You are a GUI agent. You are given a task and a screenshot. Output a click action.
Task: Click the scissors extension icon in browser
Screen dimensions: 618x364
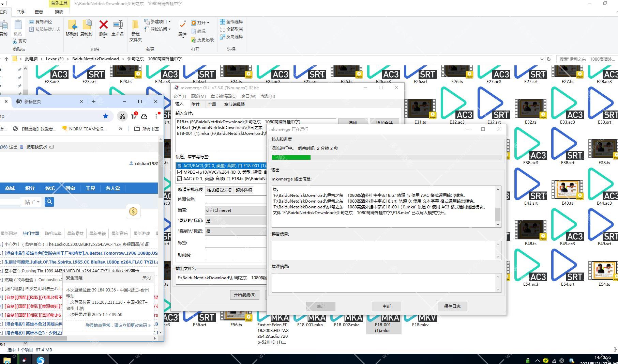click(122, 116)
